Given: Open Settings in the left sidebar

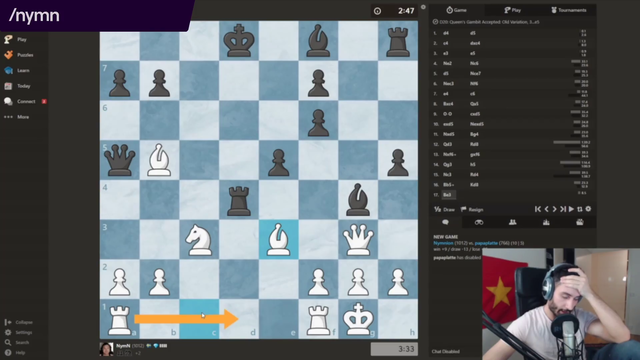Looking at the screenshot, I should 18,332.
